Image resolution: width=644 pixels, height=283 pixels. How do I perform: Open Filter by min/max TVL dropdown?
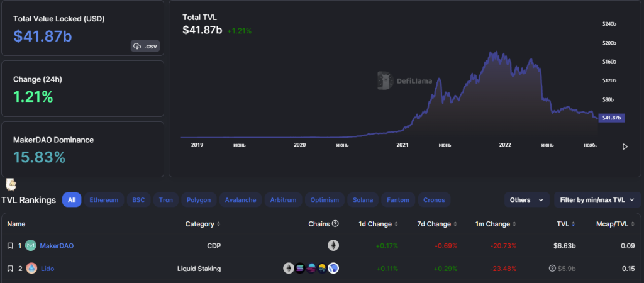597,200
